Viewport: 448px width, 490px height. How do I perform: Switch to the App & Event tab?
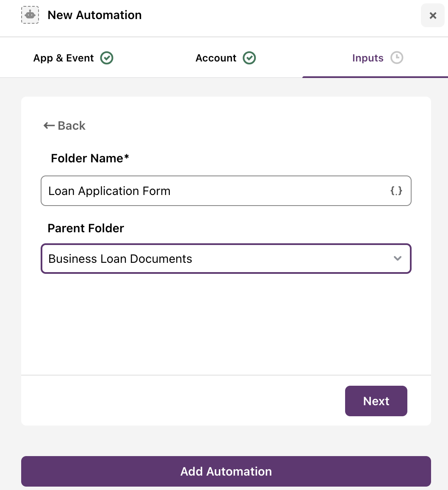click(73, 58)
